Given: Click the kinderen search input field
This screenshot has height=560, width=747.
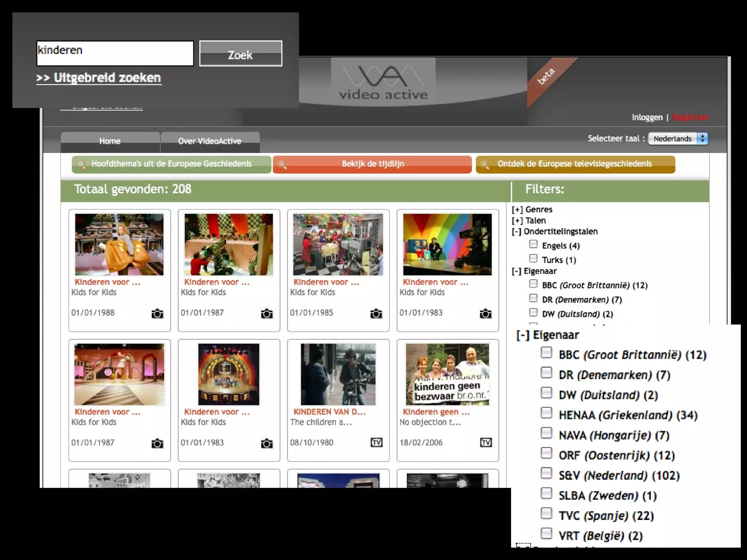Looking at the screenshot, I should click(x=115, y=53).
